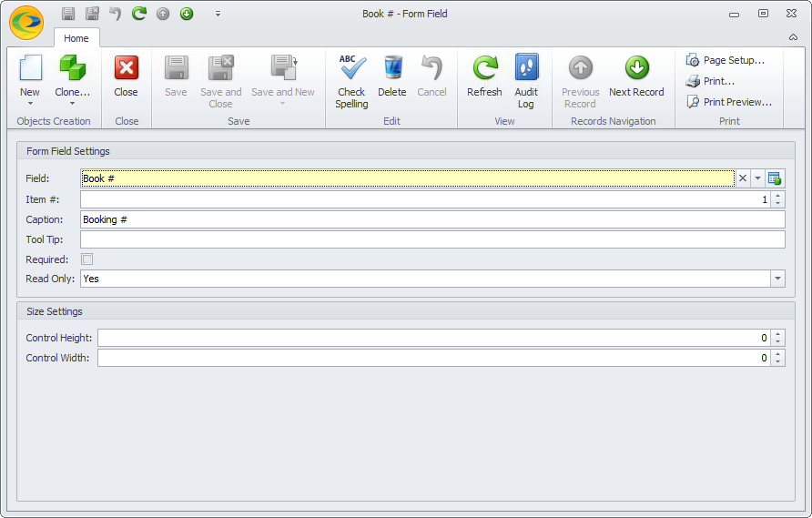
Task: Clear the Field value with X button
Action: tap(743, 178)
